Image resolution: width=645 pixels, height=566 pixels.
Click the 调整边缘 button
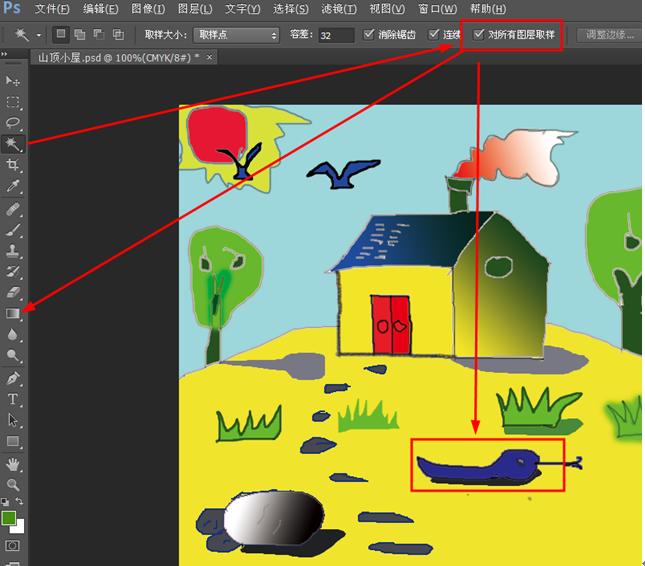pos(609,35)
